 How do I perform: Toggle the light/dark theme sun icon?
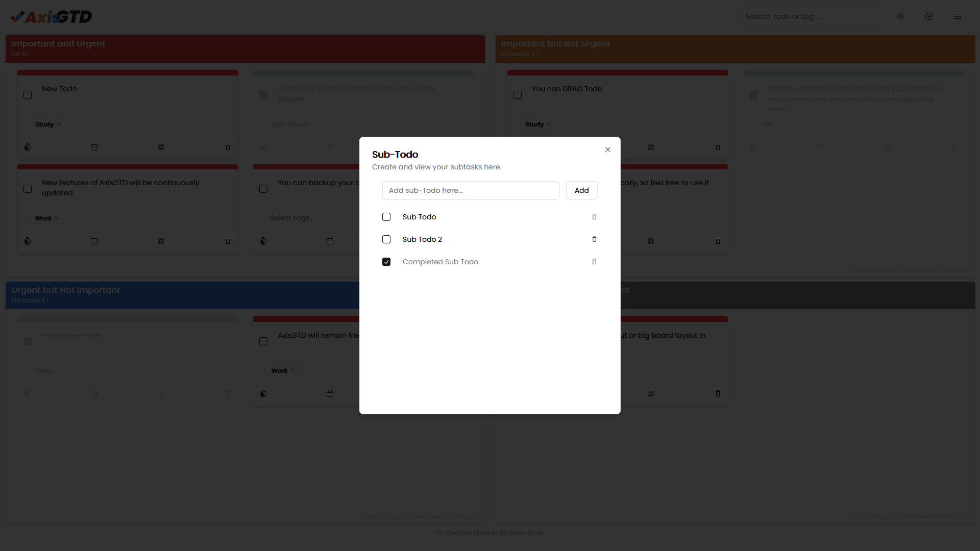[x=900, y=16]
